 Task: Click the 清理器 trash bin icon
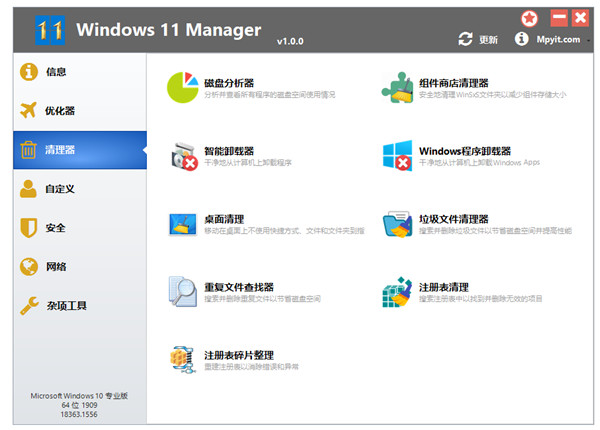[x=28, y=150]
